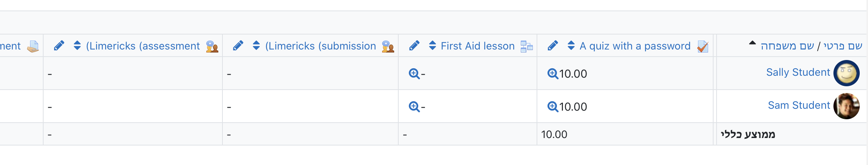Open grade analysis for Sally Student's quiz grade

[553, 73]
